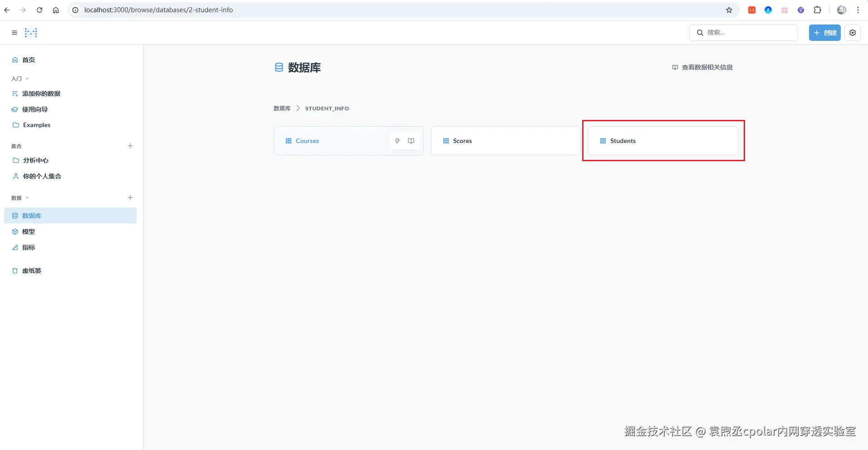Open the Scores table
Viewport: 868px width, 450px height.
point(505,141)
